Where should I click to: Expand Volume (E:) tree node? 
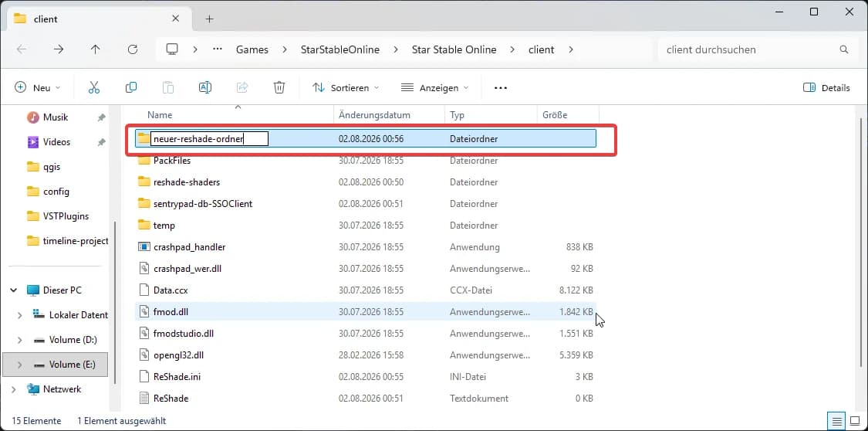coord(20,365)
